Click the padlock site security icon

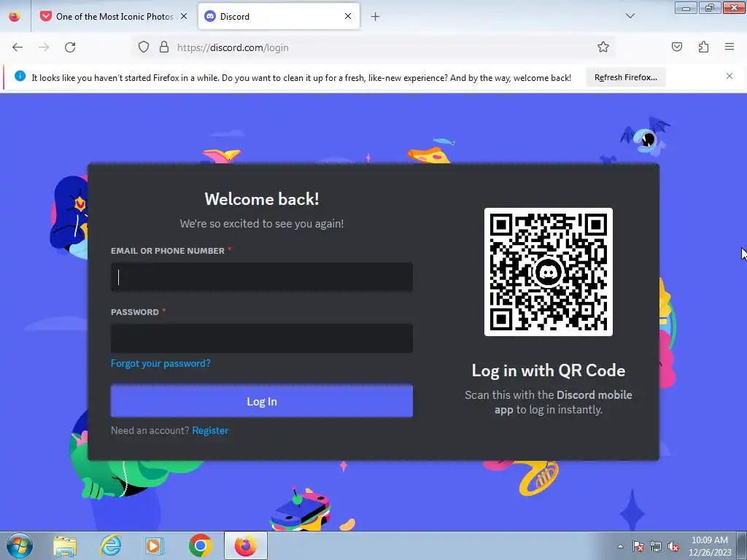[164, 47]
